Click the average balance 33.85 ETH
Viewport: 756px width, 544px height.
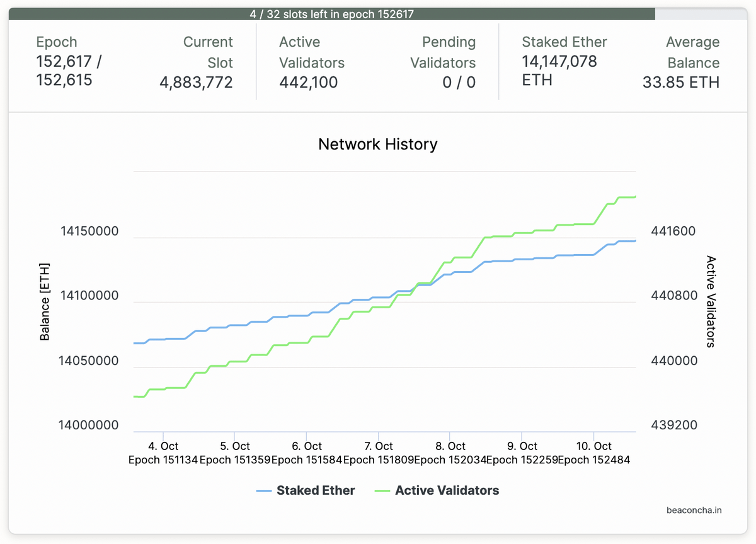click(680, 83)
